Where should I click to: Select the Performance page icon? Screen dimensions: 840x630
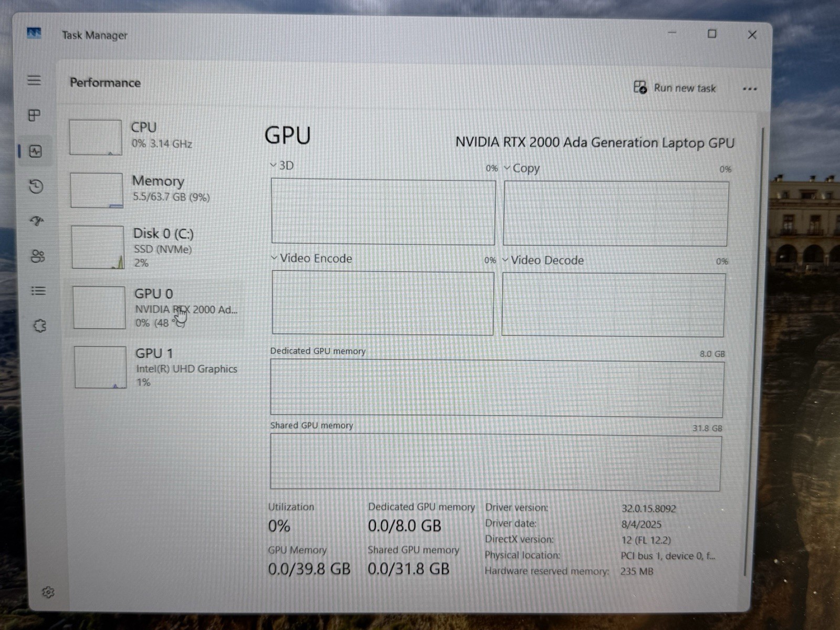pyautogui.click(x=35, y=152)
